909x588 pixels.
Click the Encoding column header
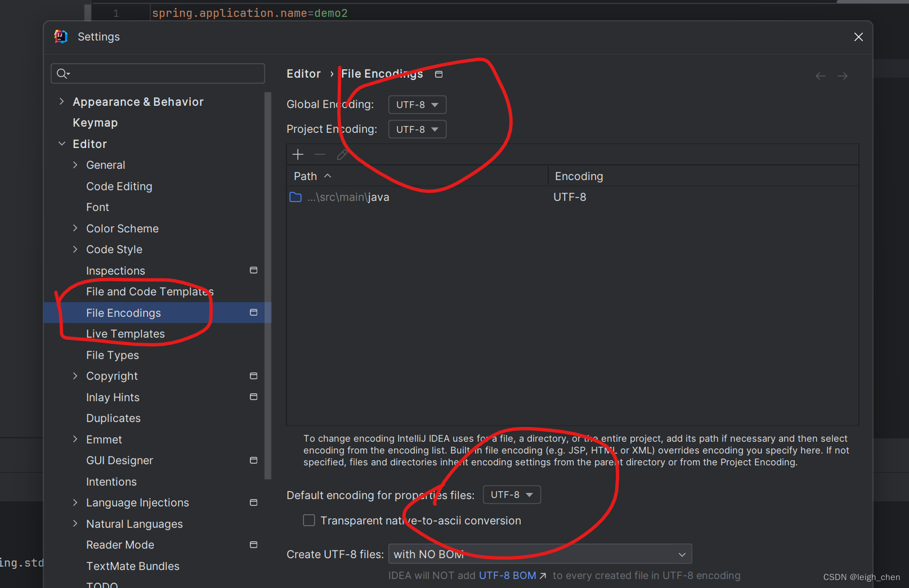tap(704, 176)
